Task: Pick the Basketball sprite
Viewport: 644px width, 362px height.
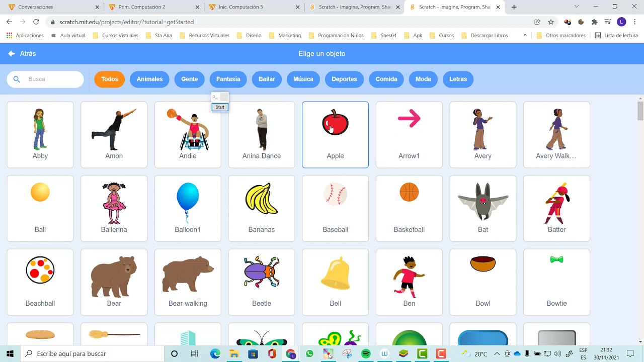Action: [409, 209]
